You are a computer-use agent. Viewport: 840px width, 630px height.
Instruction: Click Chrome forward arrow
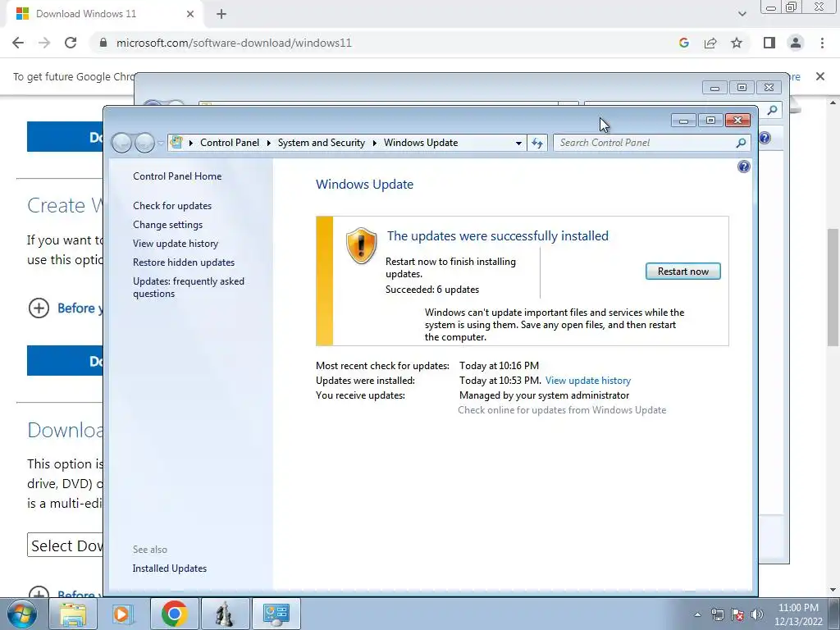pos(44,43)
